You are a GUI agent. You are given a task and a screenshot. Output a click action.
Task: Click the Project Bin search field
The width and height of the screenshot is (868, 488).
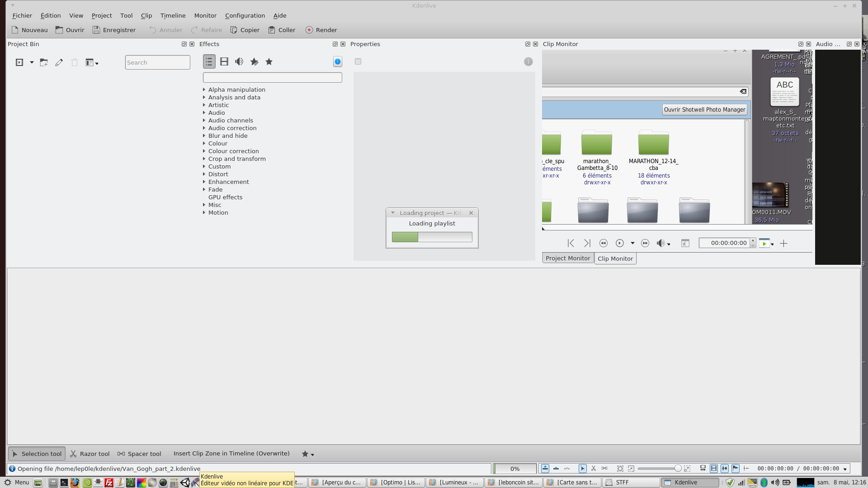(x=157, y=62)
